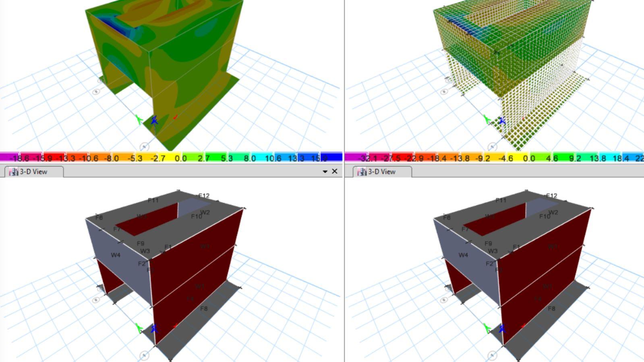Click the 0.0 value on left legend

pos(181,158)
